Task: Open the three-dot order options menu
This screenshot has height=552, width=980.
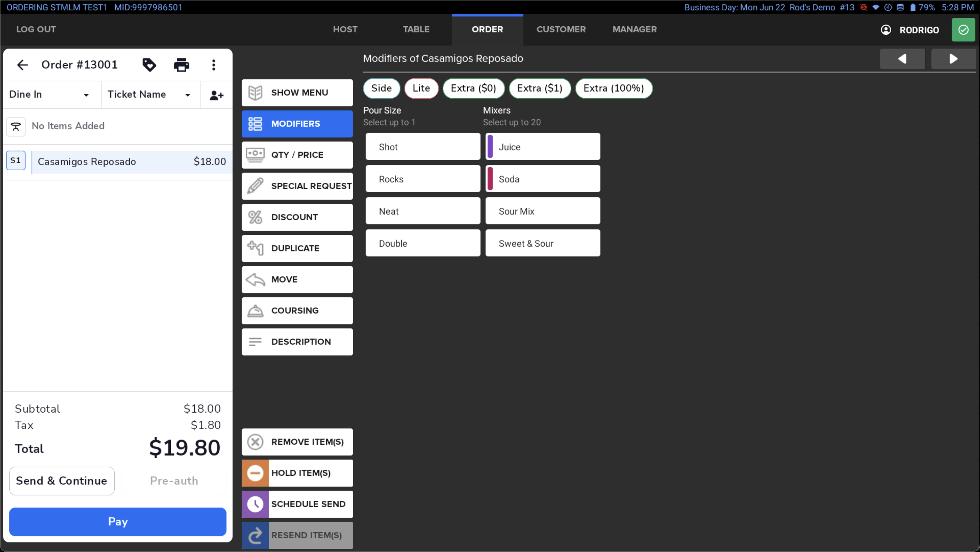Action: pyautogui.click(x=214, y=65)
